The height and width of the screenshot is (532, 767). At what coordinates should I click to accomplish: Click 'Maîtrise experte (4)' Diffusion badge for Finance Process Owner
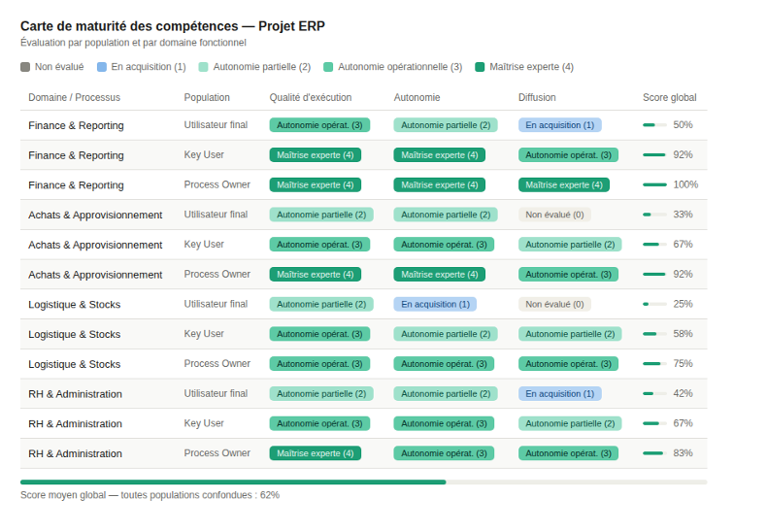[x=564, y=184]
